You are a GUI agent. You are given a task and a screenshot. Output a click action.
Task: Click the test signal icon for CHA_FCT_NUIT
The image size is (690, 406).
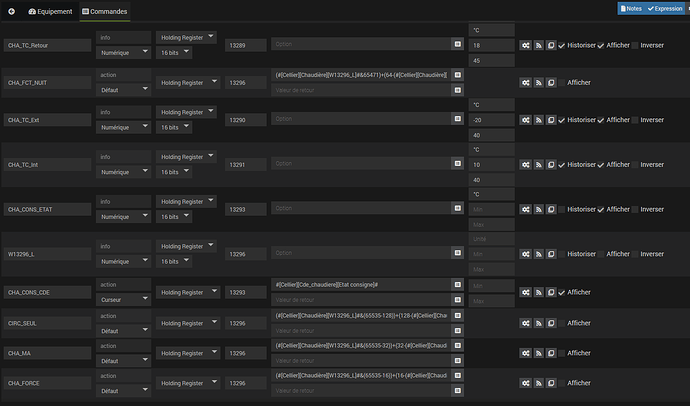point(537,82)
